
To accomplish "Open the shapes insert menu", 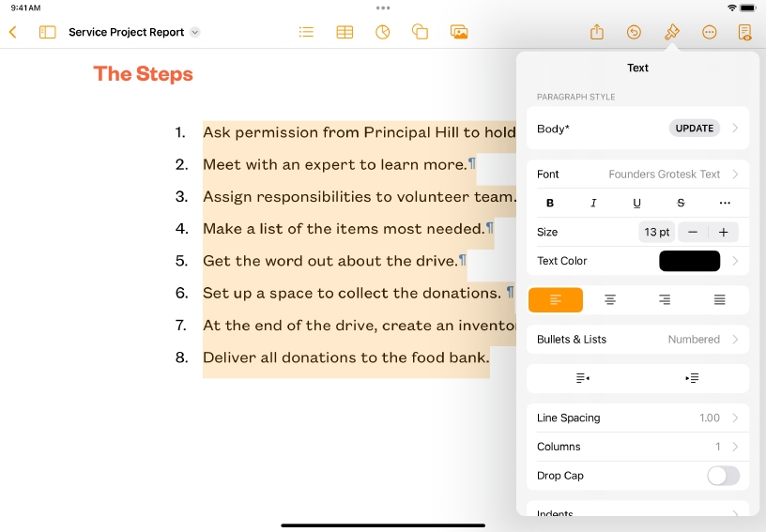I will 420,32.
